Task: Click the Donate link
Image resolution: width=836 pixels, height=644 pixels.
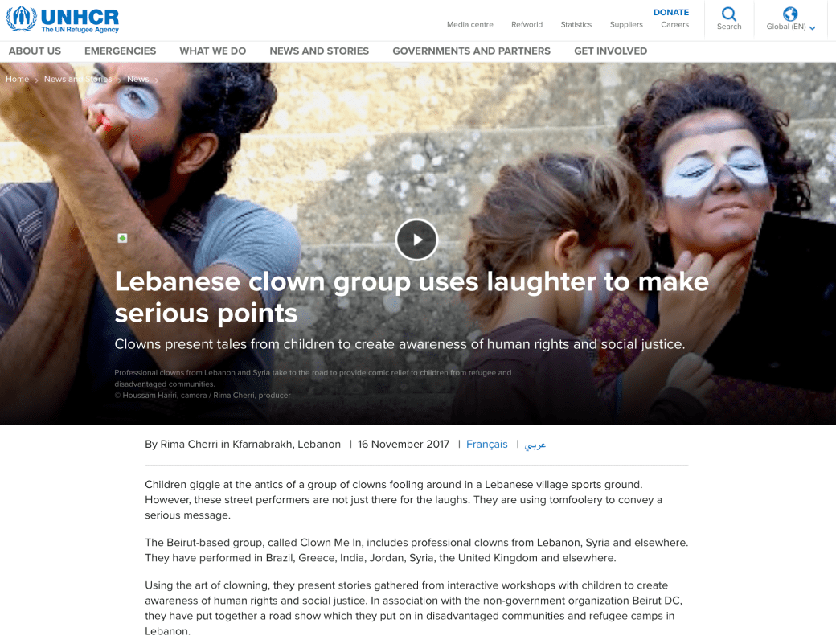Action: click(x=671, y=12)
